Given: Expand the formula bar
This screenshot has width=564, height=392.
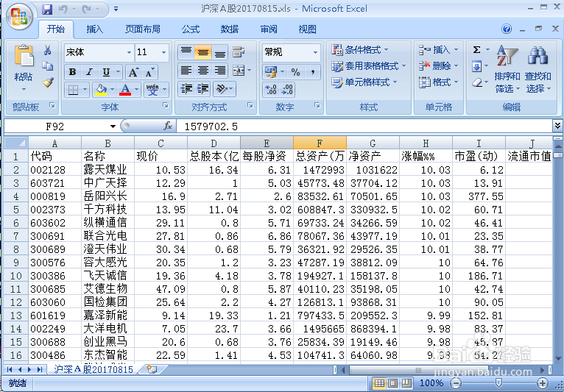Looking at the screenshot, I should click(557, 126).
